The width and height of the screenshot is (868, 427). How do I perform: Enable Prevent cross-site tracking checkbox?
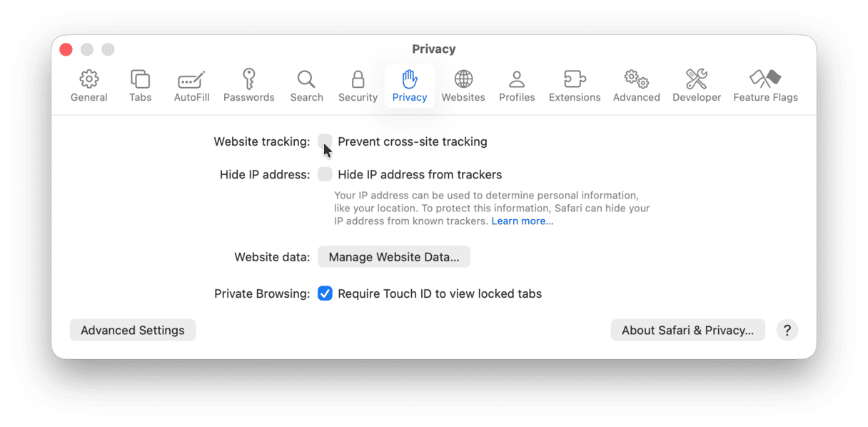pyautogui.click(x=325, y=141)
